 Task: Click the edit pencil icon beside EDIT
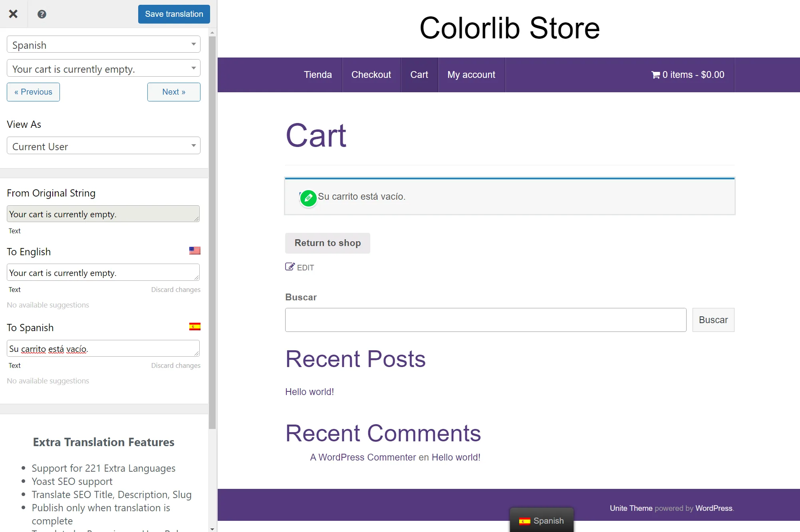(x=290, y=267)
